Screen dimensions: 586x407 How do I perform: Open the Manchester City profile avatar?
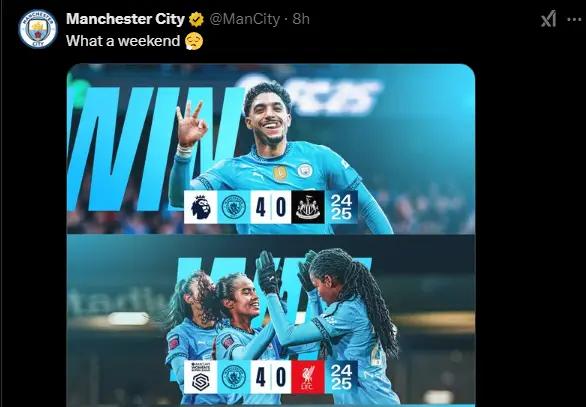click(38, 29)
